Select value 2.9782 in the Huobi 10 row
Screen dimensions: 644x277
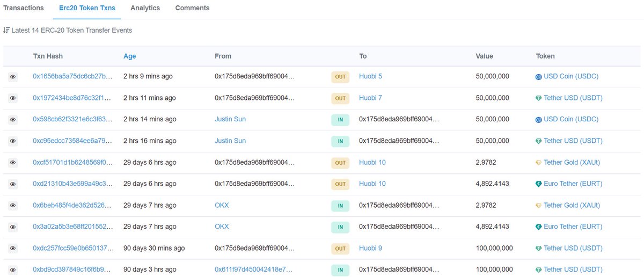[486, 162]
